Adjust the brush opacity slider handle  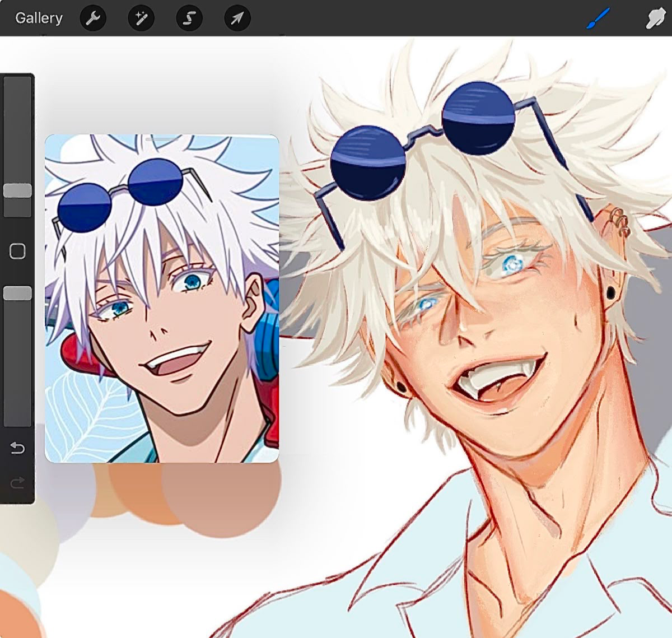17,294
